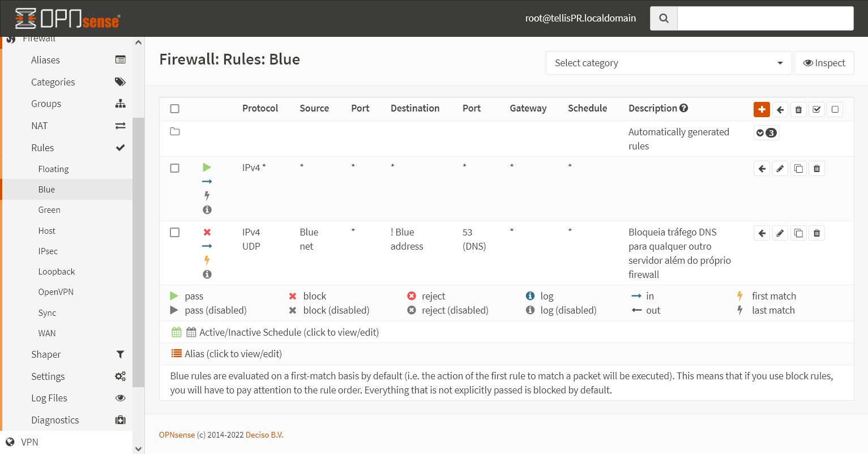This screenshot has width=868, height=454.
Task: Click the pencil icon to edit the pass rule
Action: tap(780, 168)
